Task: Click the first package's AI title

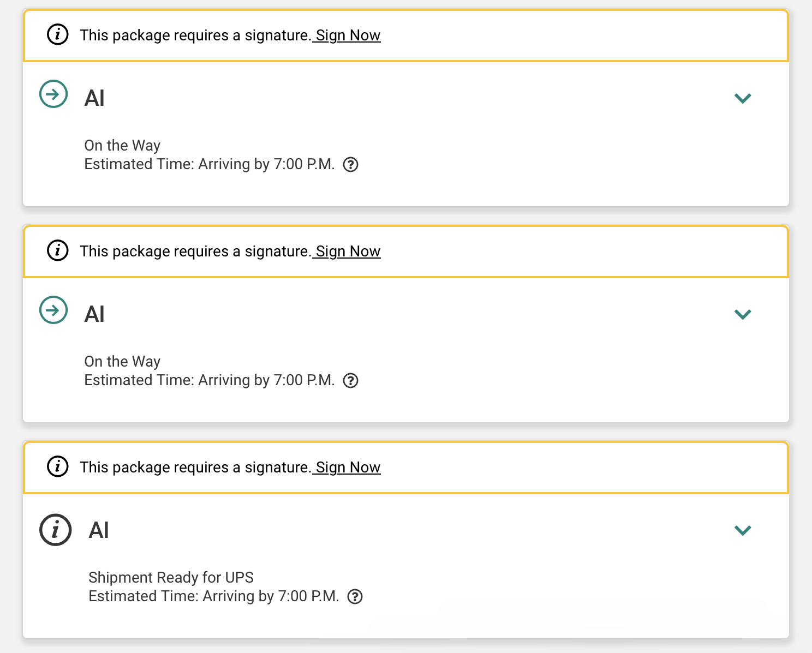Action: click(x=94, y=98)
